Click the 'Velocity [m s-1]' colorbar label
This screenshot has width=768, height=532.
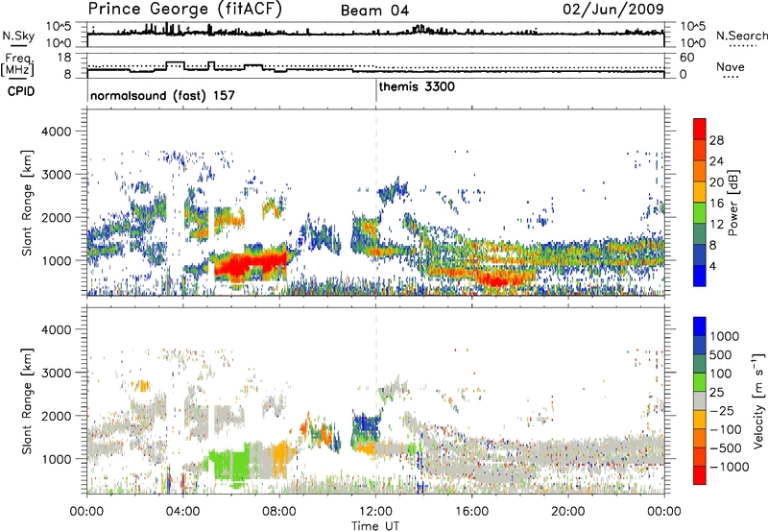pos(759,400)
